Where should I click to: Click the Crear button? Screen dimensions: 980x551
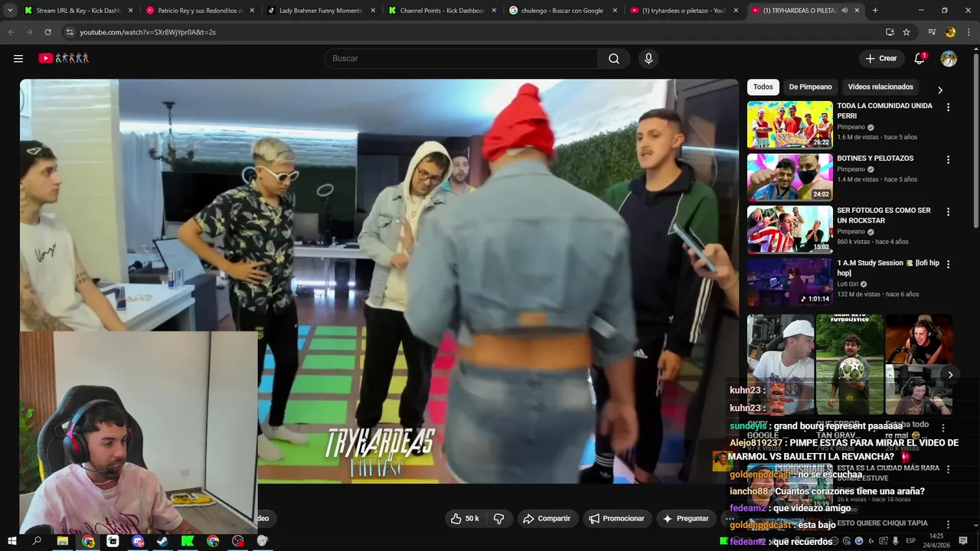(x=880, y=58)
